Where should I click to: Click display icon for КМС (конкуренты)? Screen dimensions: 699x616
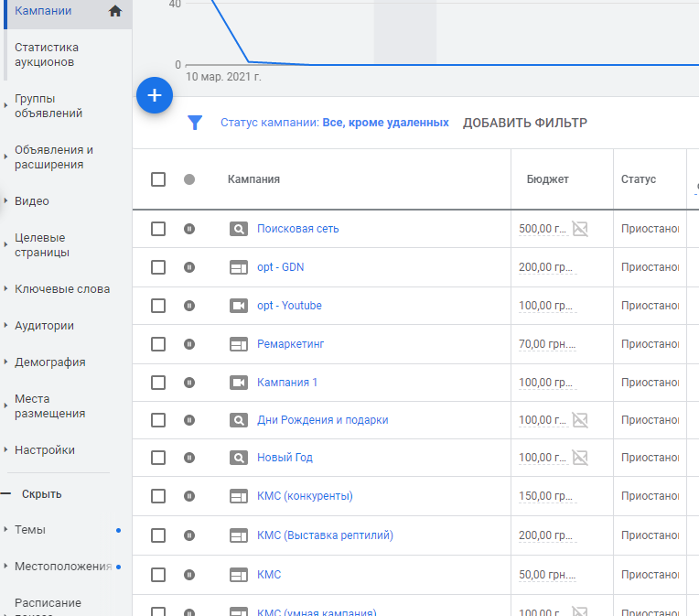click(239, 496)
